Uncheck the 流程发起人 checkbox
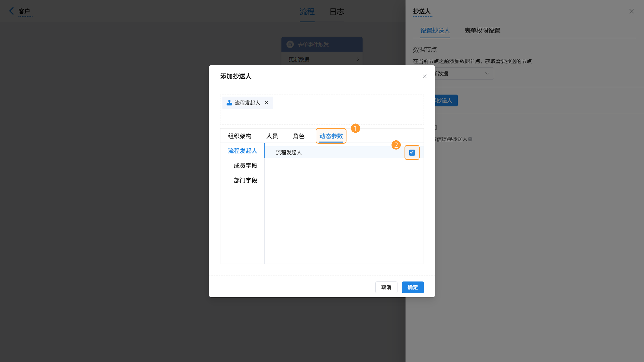644x362 pixels. tap(412, 152)
